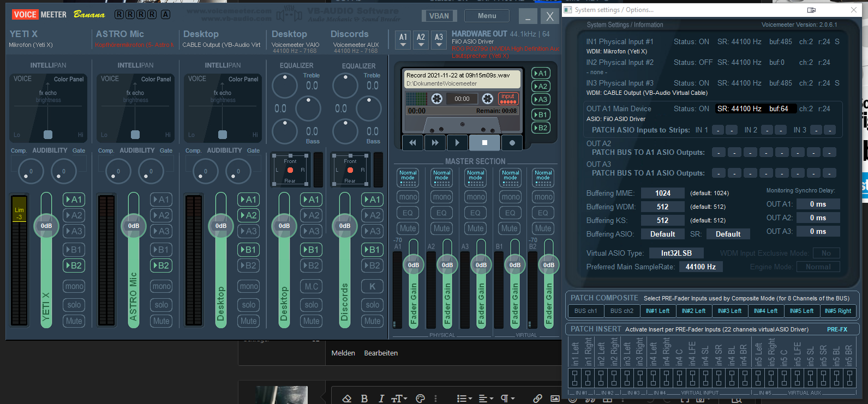Select BUS ch1 in Patch Composite

(586, 311)
